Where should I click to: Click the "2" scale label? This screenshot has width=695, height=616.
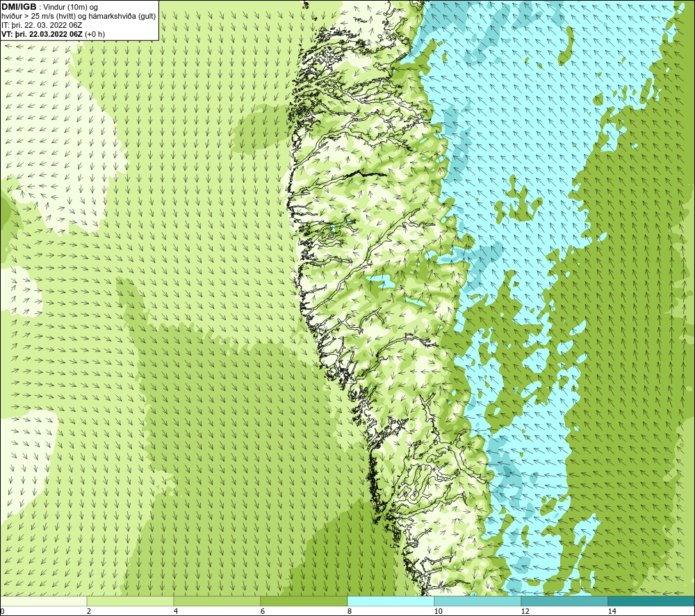(89, 611)
